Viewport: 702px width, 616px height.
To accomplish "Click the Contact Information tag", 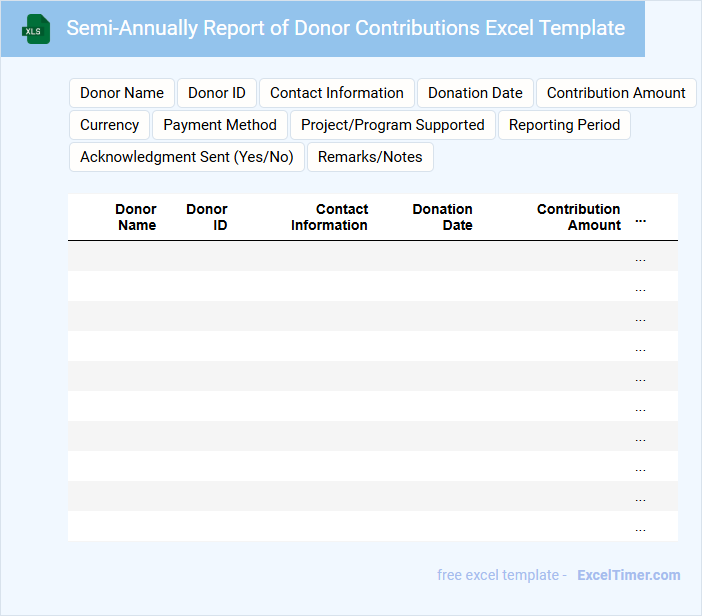I will click(x=337, y=93).
